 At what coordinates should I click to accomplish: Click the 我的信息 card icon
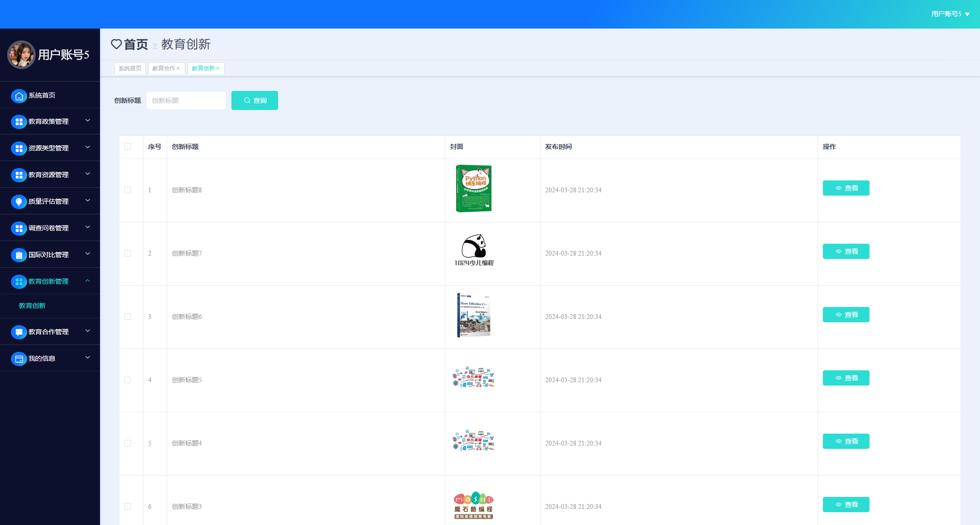point(19,359)
